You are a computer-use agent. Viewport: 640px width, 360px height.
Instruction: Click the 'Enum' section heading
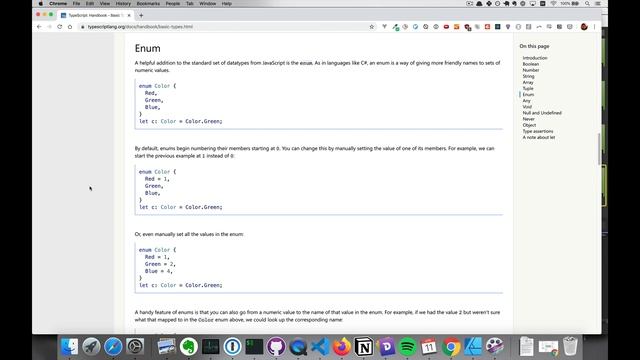pyautogui.click(x=148, y=48)
